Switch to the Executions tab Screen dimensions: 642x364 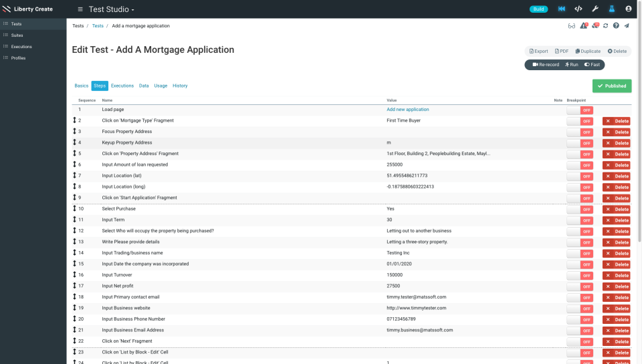(122, 86)
